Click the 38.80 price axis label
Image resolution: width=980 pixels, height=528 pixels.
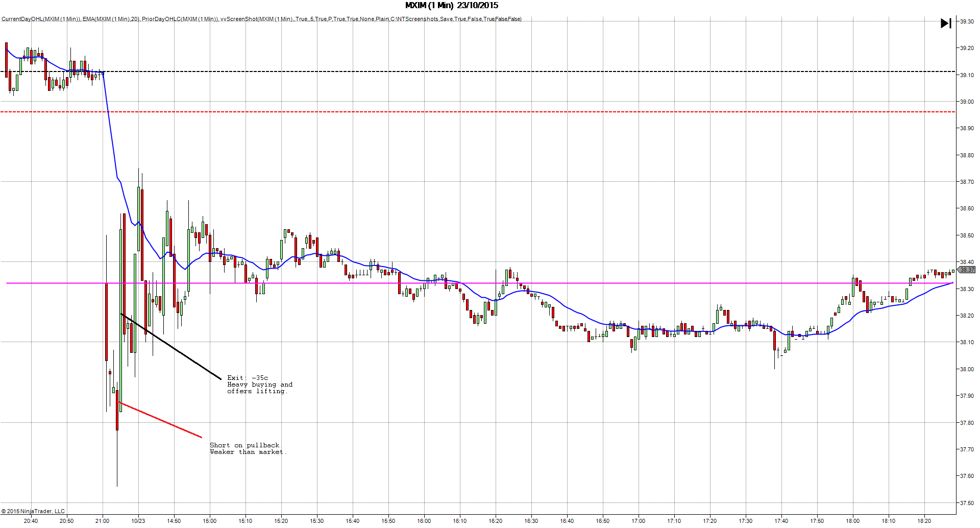click(x=967, y=155)
